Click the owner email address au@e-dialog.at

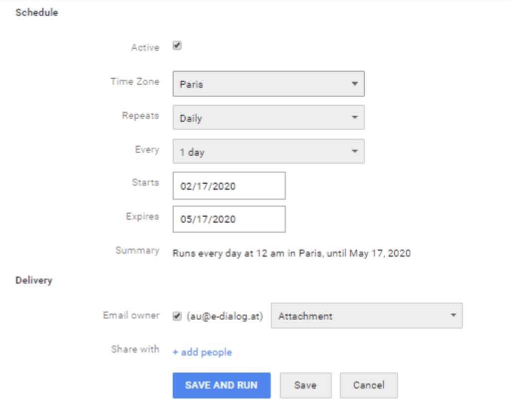[x=223, y=315]
